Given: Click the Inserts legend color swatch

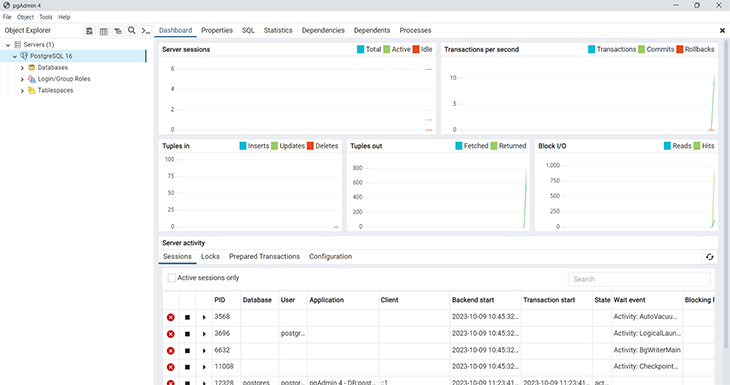Looking at the screenshot, I should pos(243,146).
